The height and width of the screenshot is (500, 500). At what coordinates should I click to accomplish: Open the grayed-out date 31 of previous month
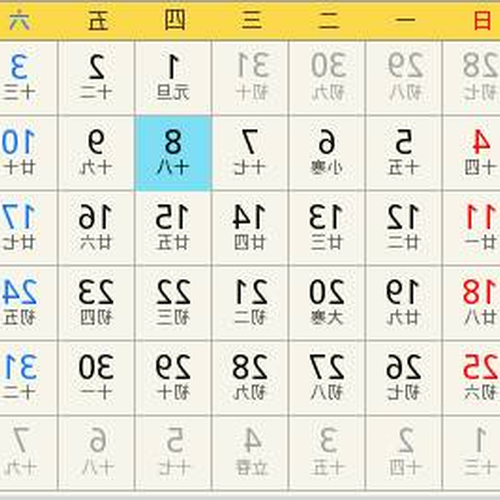click(x=250, y=78)
